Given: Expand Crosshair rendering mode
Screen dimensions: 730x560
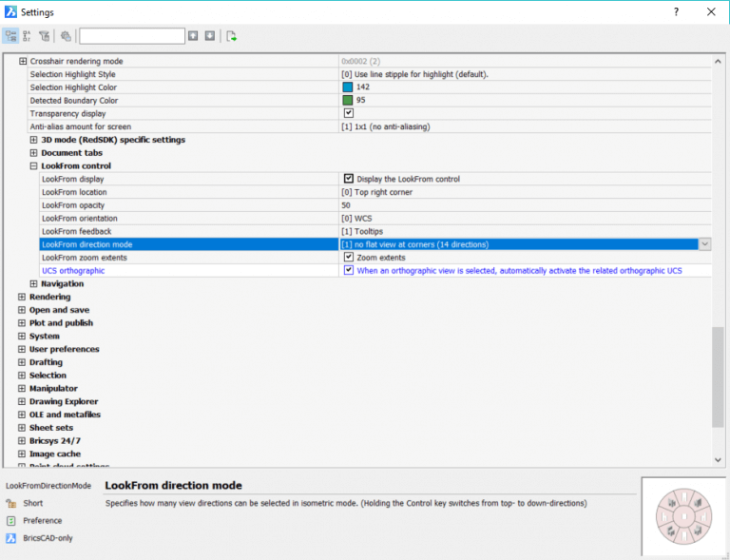Looking at the screenshot, I should pyautogui.click(x=23, y=61).
